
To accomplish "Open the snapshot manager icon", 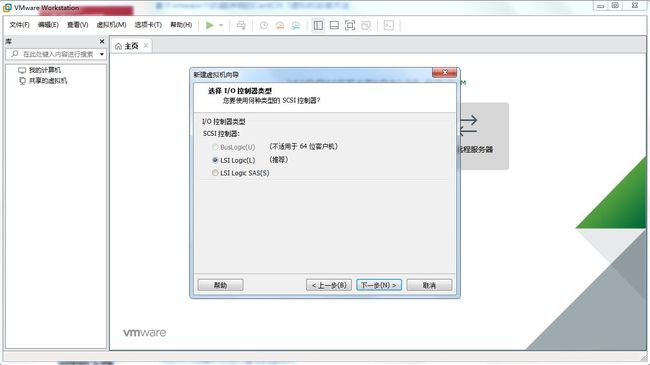I will tap(296, 25).
